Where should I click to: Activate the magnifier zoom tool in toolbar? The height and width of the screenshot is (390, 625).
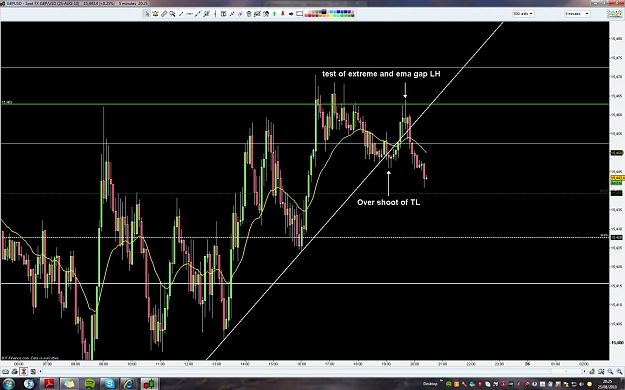[172, 14]
